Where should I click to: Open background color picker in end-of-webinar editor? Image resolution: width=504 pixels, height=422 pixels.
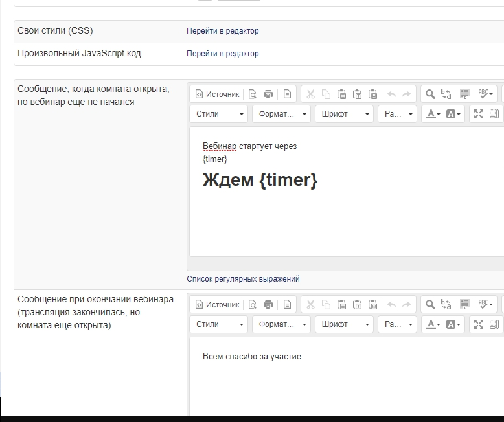453,324
